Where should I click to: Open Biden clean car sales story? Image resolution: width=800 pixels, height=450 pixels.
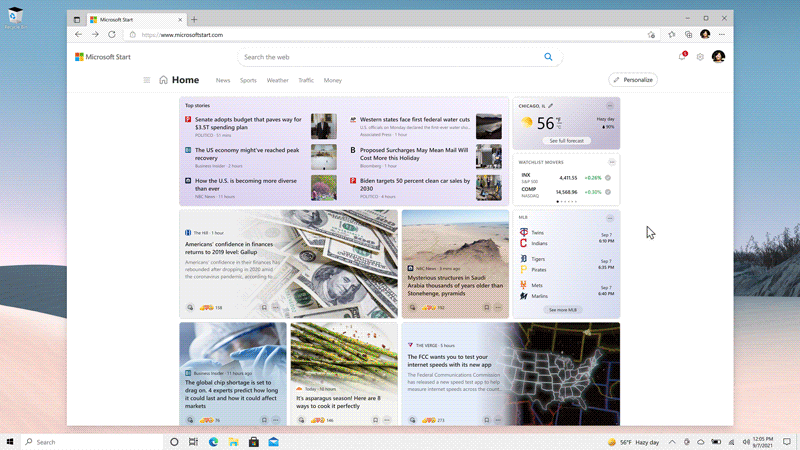pyautogui.click(x=415, y=185)
